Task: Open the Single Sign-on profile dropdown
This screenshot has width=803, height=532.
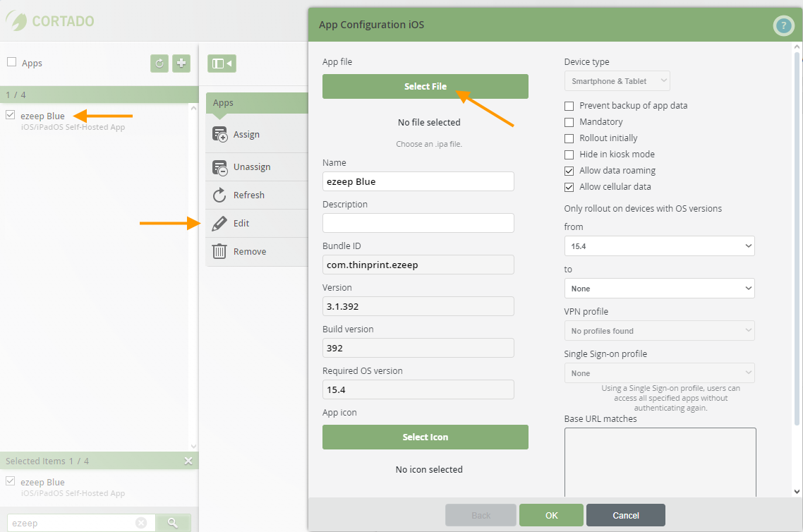Action: point(660,373)
